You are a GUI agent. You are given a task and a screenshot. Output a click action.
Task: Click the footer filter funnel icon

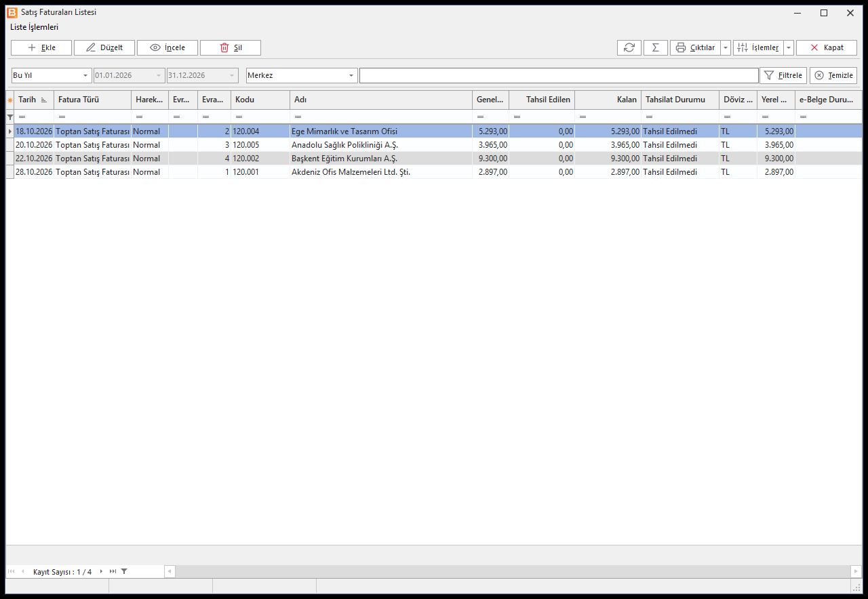pos(124,572)
